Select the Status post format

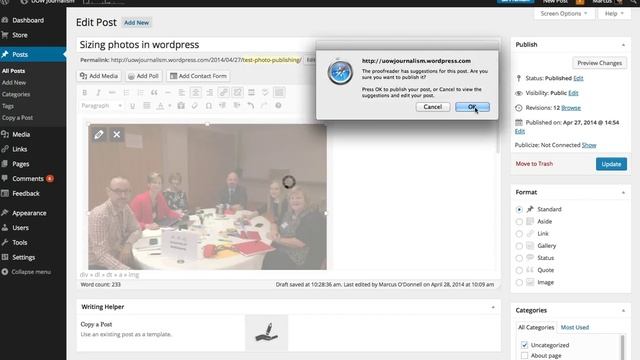pos(519,258)
